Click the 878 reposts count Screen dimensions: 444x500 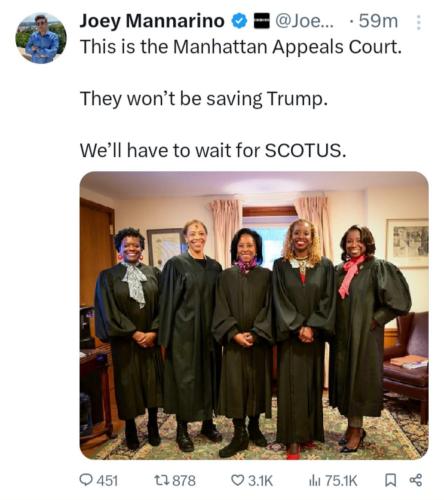[184, 481]
